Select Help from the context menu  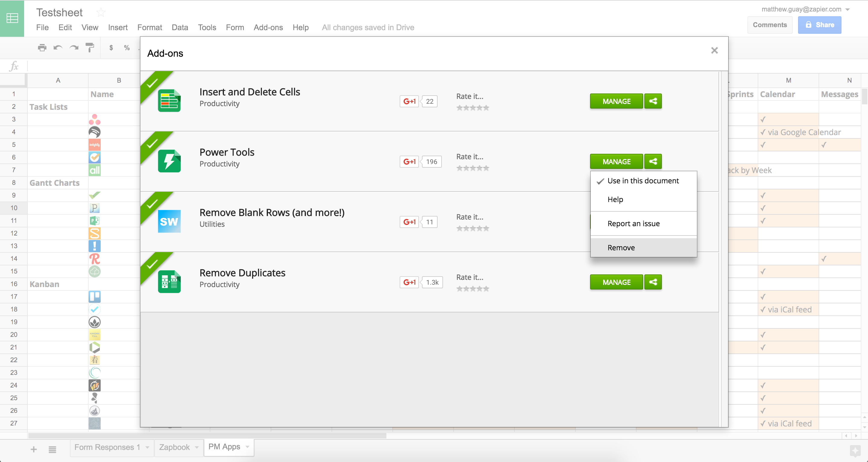[615, 199]
